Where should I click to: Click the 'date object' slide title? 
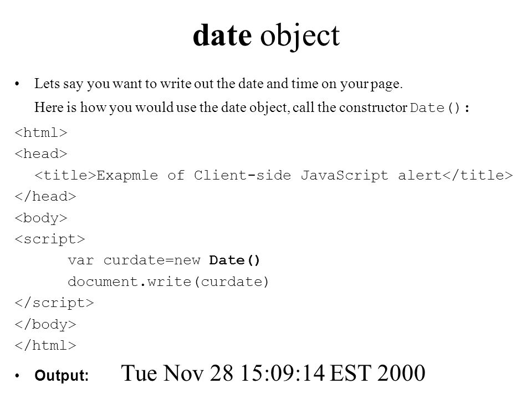[x=267, y=37]
